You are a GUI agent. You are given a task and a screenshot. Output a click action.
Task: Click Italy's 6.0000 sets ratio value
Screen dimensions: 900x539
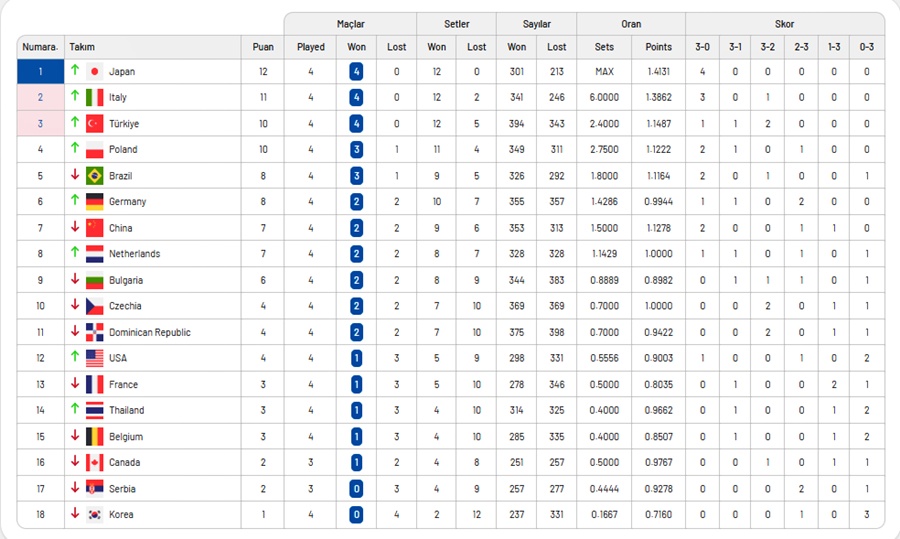[604, 98]
